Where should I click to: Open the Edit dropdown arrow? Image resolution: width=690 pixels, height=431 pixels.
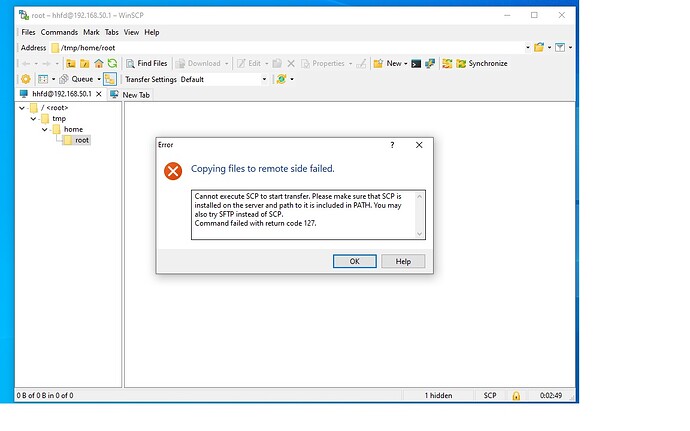[x=266, y=64]
